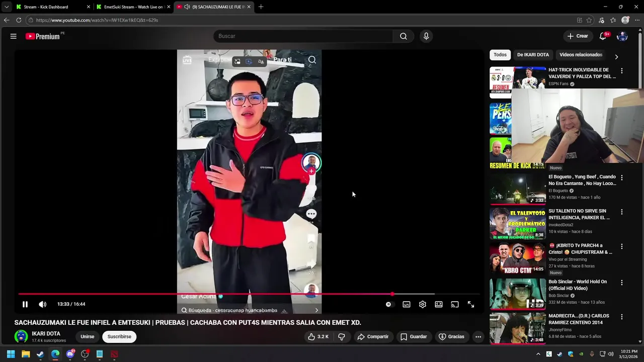644x362 pixels.
Task: Show hidden system tray icons
Action: click(x=538, y=354)
